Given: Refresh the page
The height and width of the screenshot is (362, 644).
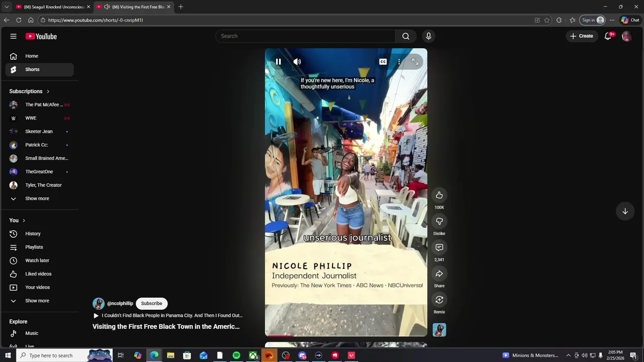Looking at the screenshot, I should pyautogui.click(x=19, y=20).
